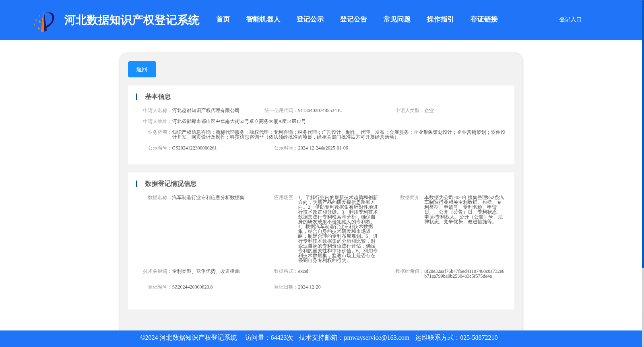Select the 数据登记情况信息 section heading

(171, 184)
